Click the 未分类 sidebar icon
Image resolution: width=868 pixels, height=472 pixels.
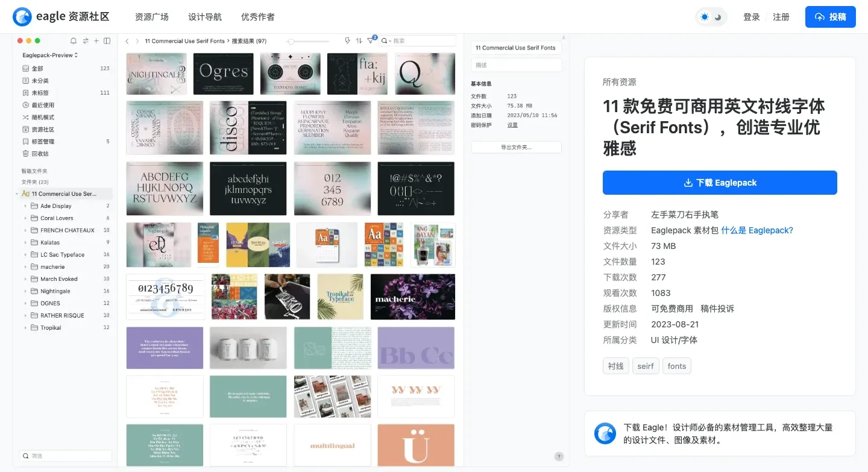tap(26, 81)
